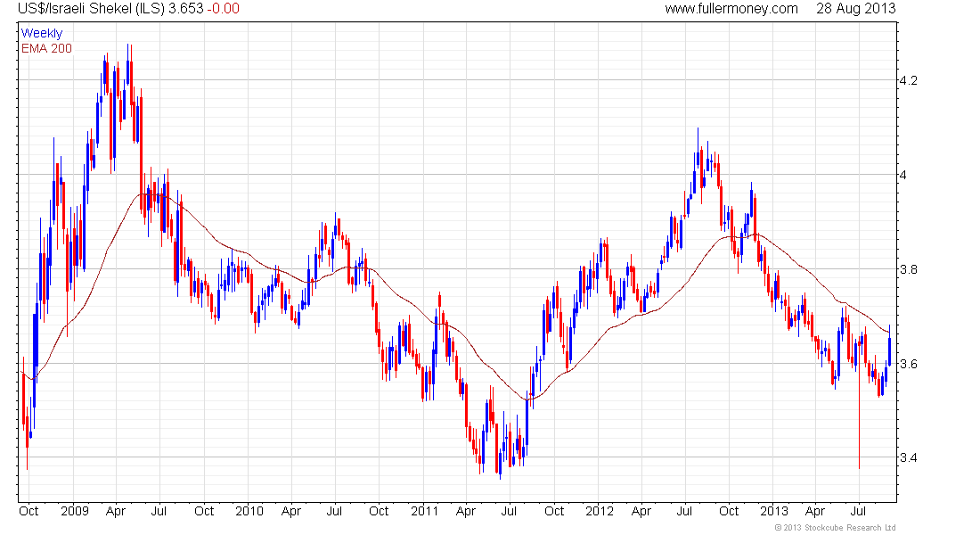The width and height of the screenshot is (980, 535).
Task: Select the blue "Weekly" legend label
Action: [42, 33]
